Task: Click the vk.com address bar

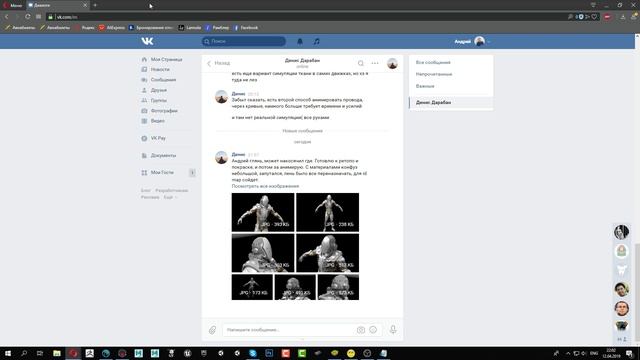Action: point(306,17)
